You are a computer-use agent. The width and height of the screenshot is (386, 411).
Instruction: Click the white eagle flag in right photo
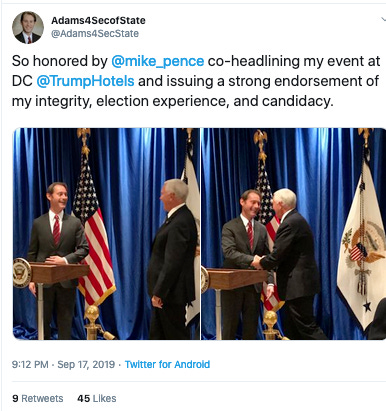pos(361,245)
